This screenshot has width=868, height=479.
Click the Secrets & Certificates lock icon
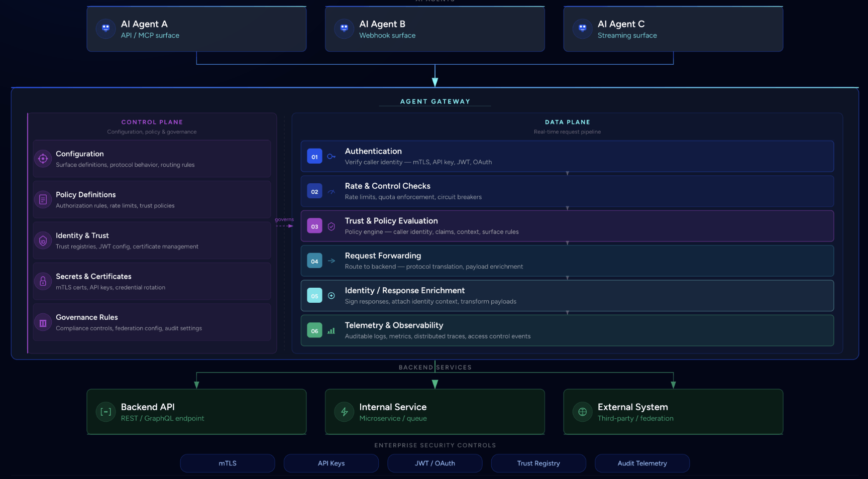pos(43,281)
